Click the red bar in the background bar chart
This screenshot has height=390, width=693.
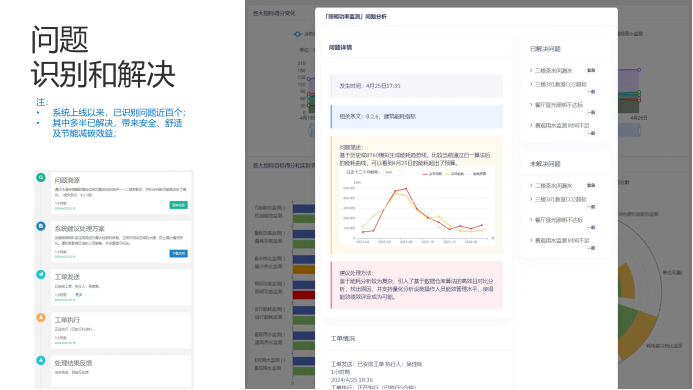304,295
